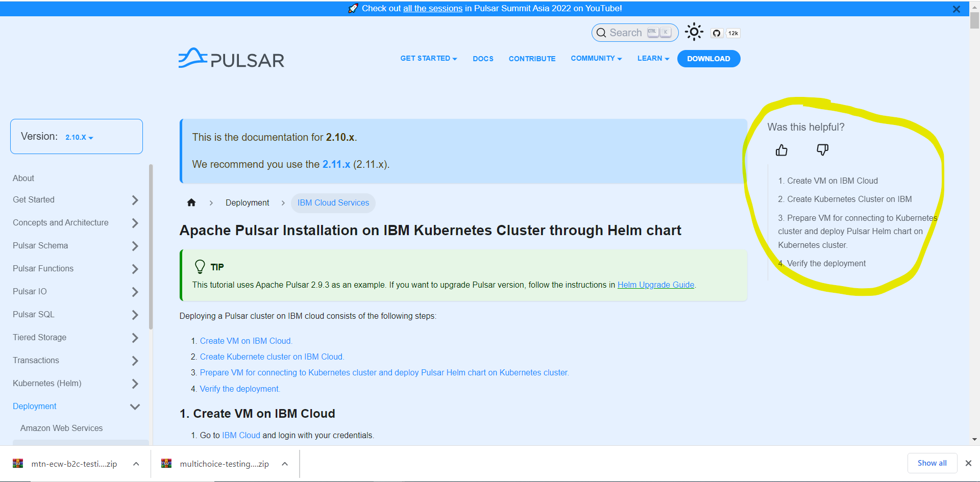980x482 pixels.
Task: Click the thumbs-up helpful icon
Action: [x=781, y=150]
